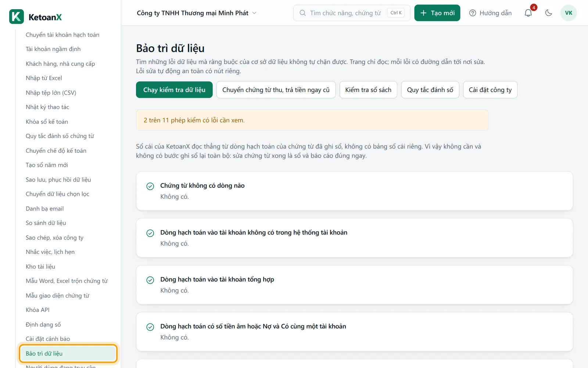
Task: Open Quy tắc đánh số button
Action: [x=430, y=90]
